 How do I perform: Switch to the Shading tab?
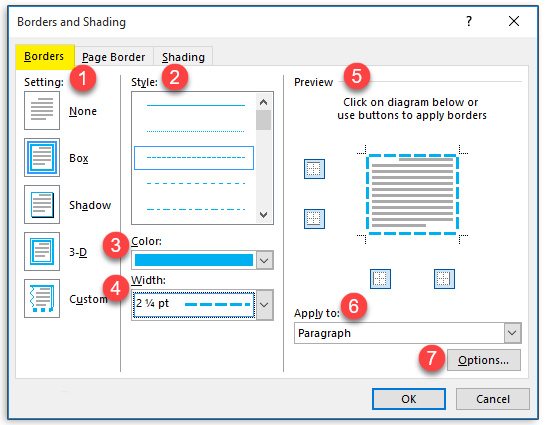coord(183,57)
